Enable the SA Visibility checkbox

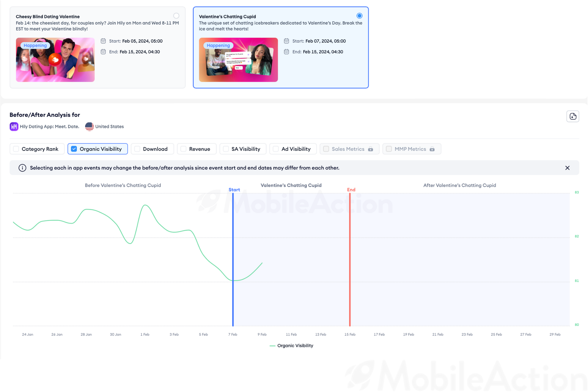click(226, 149)
